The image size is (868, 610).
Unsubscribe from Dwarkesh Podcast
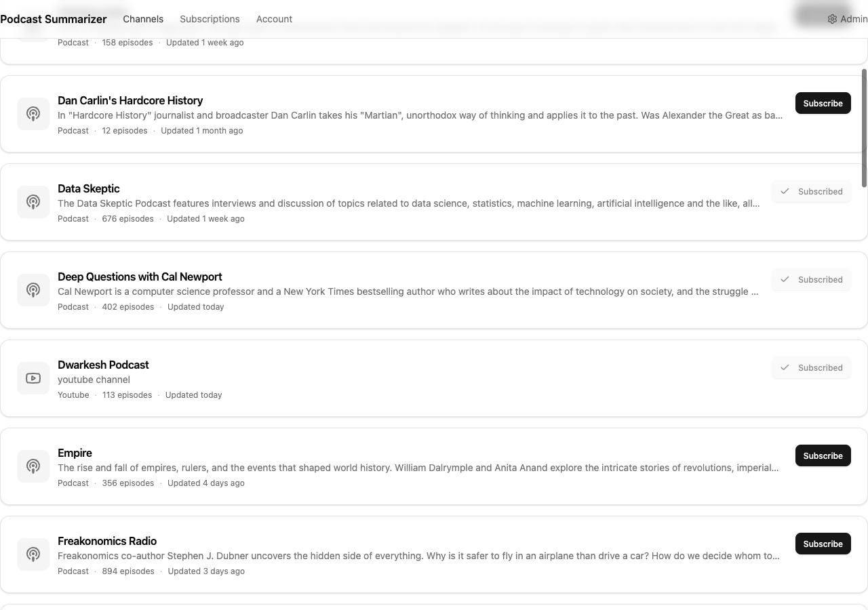(811, 367)
